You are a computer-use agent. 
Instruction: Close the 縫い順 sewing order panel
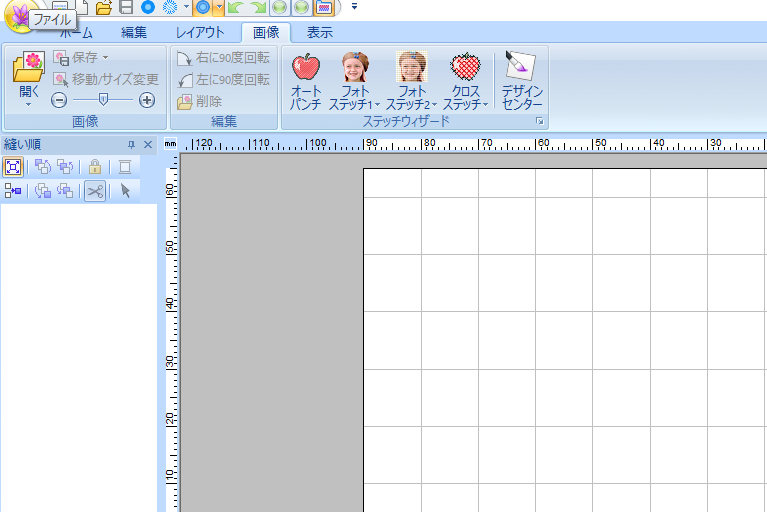148,145
